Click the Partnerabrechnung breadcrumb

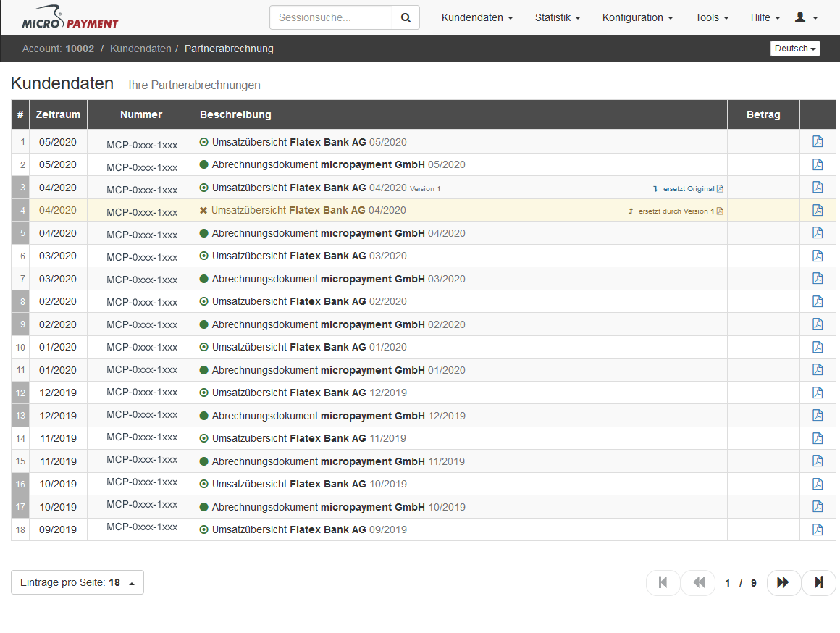coord(229,49)
